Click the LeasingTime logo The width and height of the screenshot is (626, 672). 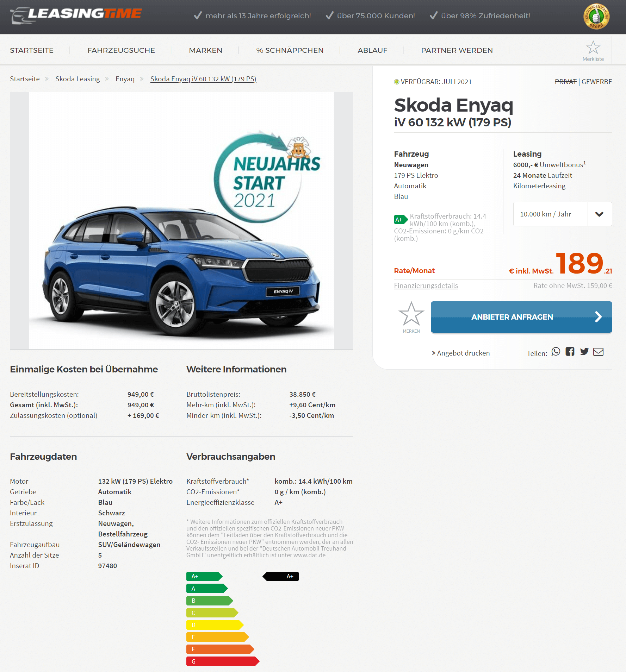click(x=76, y=15)
